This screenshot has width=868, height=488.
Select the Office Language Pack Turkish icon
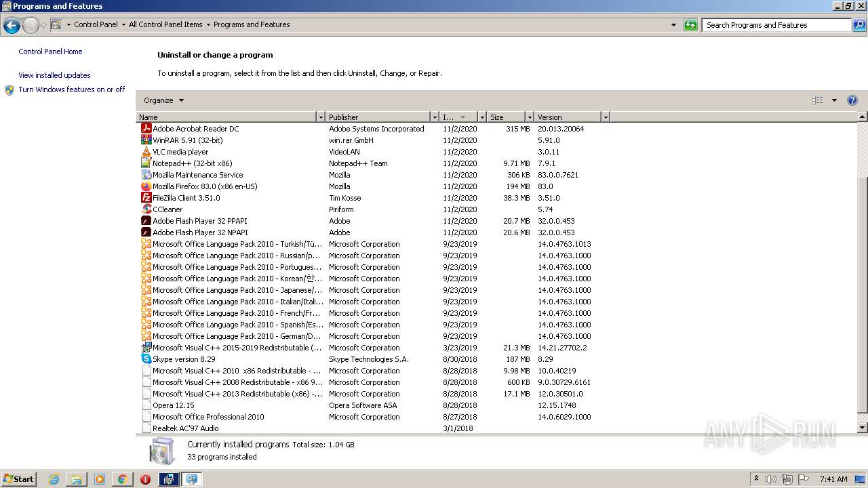point(146,244)
